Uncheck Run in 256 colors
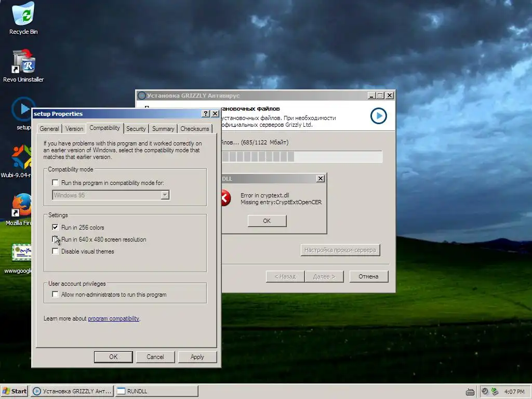The height and width of the screenshot is (399, 532). [55, 228]
